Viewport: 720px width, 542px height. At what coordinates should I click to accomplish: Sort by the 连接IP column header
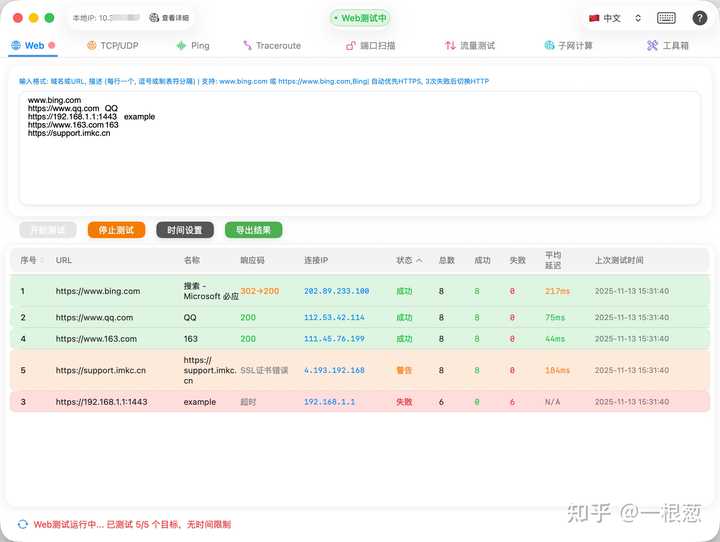coord(316,260)
